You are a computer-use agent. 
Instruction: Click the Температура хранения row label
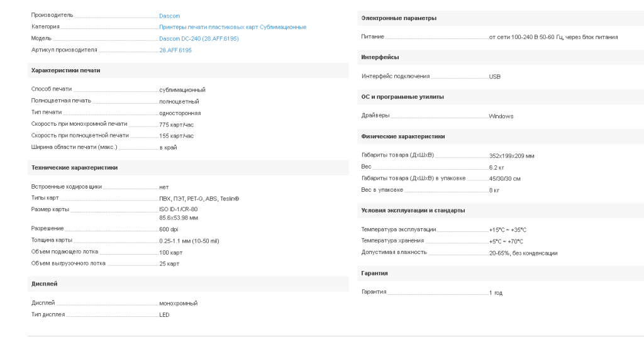point(392,241)
